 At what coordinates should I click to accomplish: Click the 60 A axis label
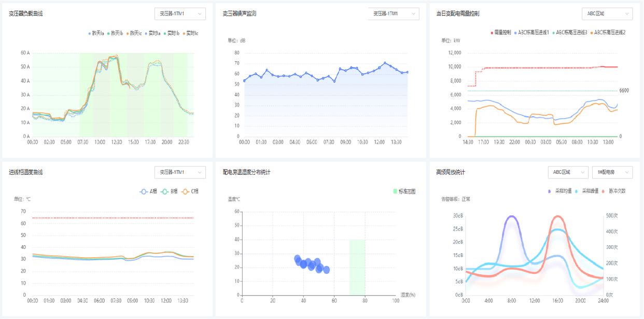click(x=25, y=53)
